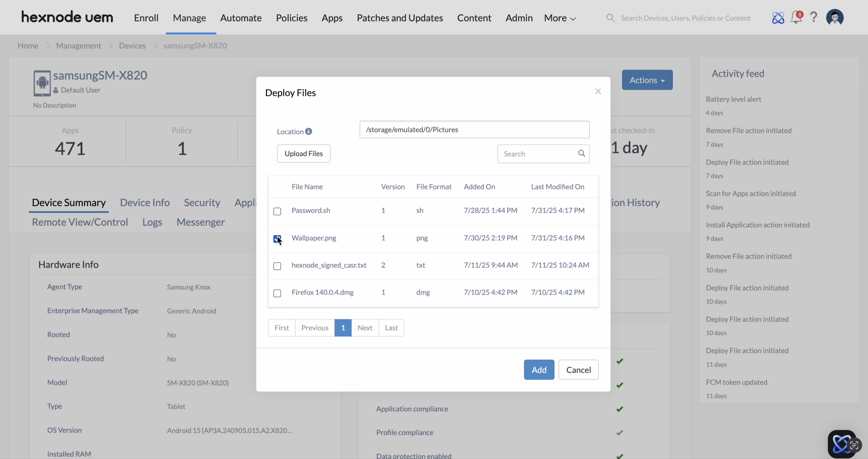
Task: Click the Add button
Action: [539, 370]
